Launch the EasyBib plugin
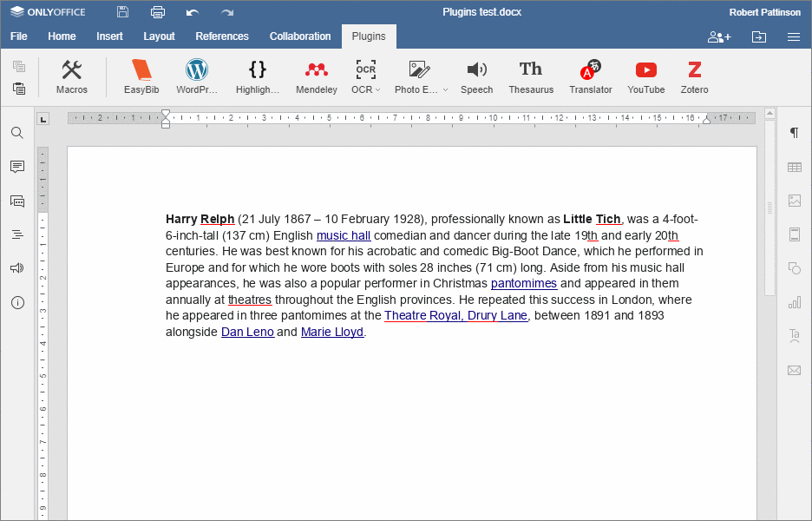Image resolution: width=812 pixels, height=521 pixels. pyautogui.click(x=141, y=76)
